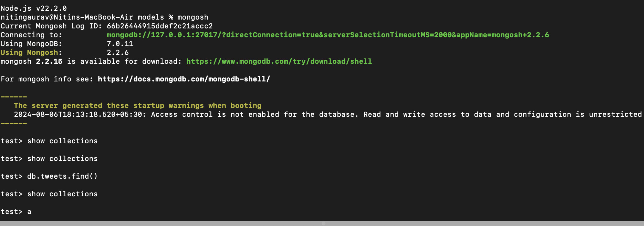Open the mongosh shell download link

279,61
